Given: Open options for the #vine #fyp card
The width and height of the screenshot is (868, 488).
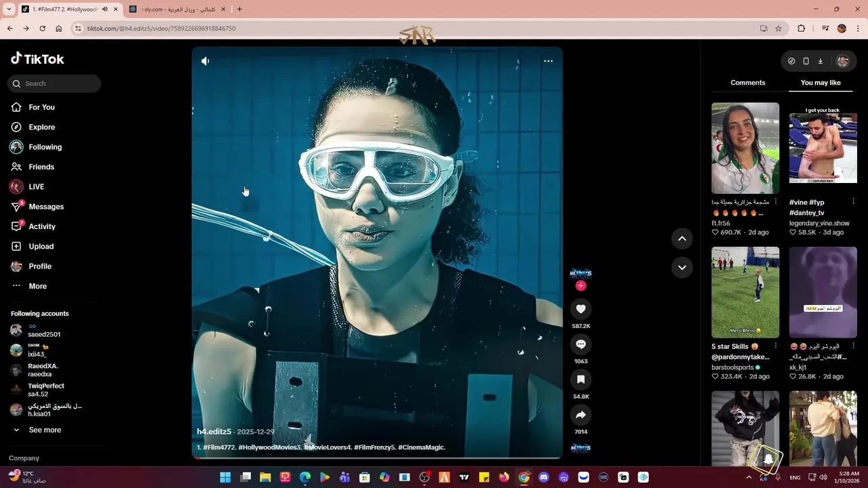Looking at the screenshot, I should [854, 202].
